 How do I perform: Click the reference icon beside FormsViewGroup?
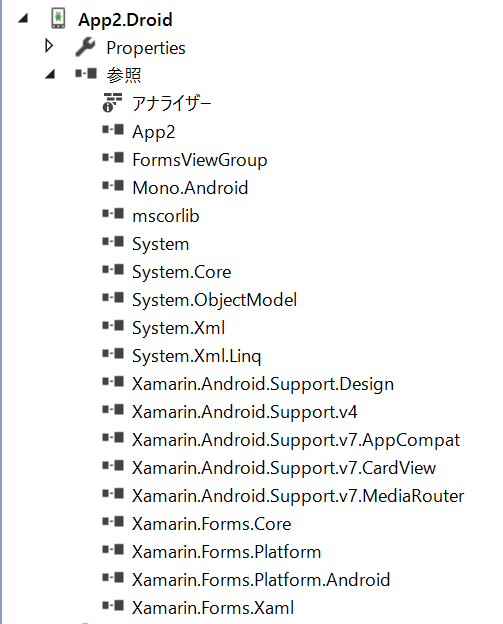(x=113, y=158)
